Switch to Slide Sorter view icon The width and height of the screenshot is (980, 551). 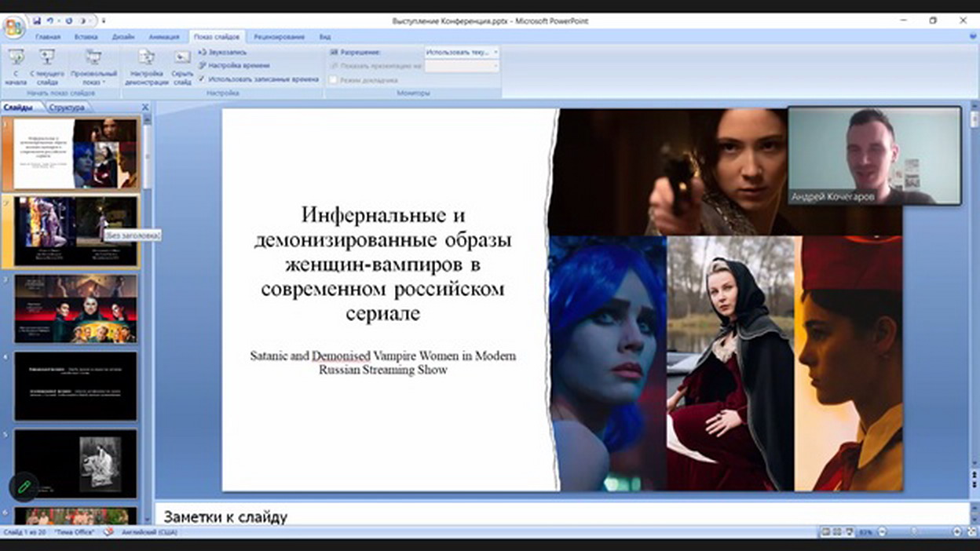836,532
